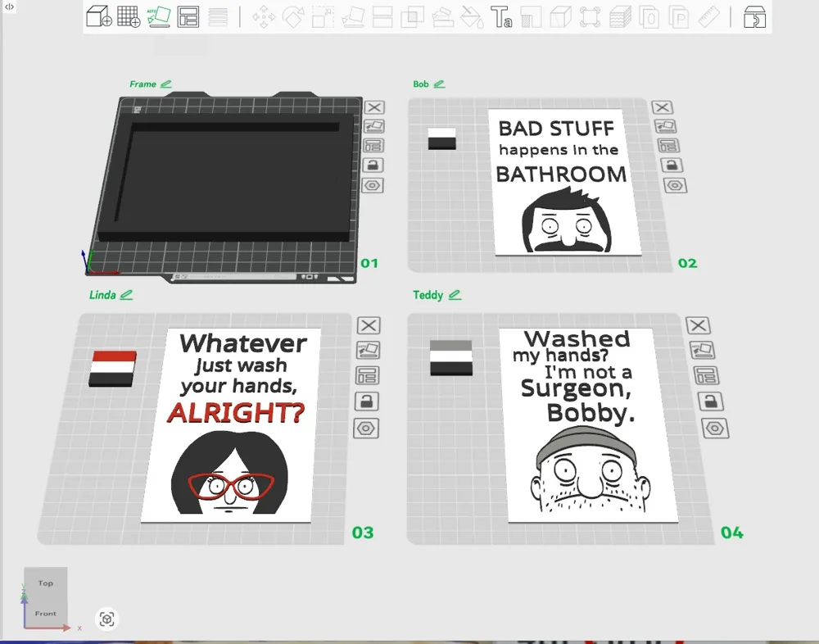Toggle lock on the Linda plate
This screenshot has height=644, width=819.
tap(367, 401)
